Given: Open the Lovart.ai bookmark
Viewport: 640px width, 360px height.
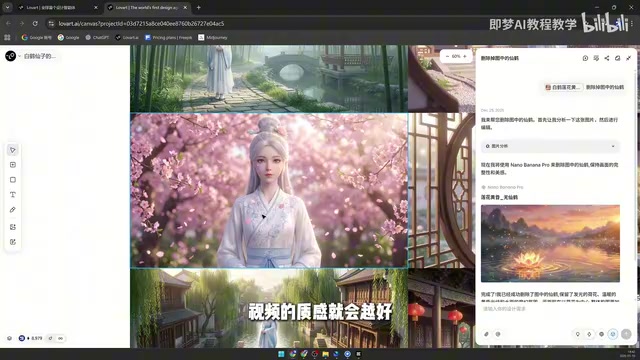Looking at the screenshot, I should pyautogui.click(x=127, y=37).
